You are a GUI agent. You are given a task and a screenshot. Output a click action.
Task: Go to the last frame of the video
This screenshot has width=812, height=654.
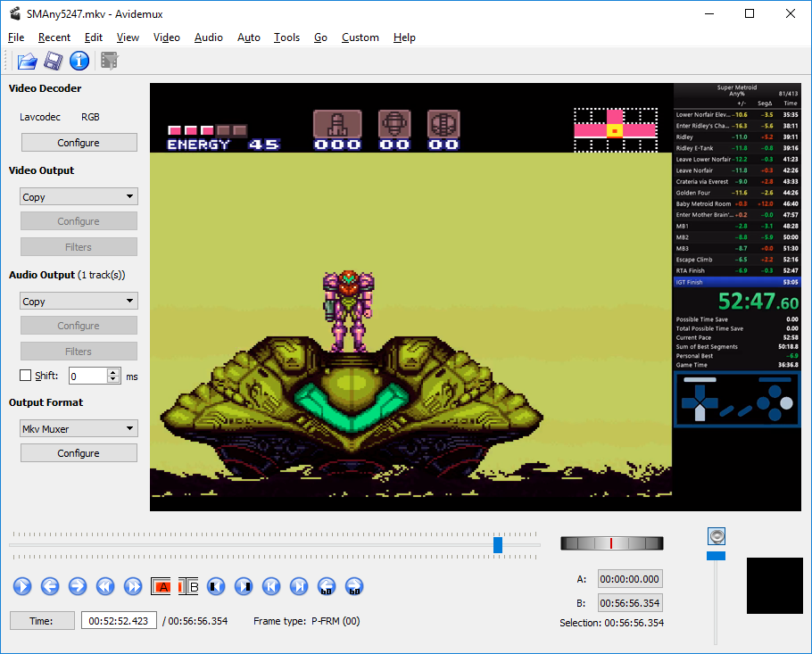pyautogui.click(x=299, y=586)
